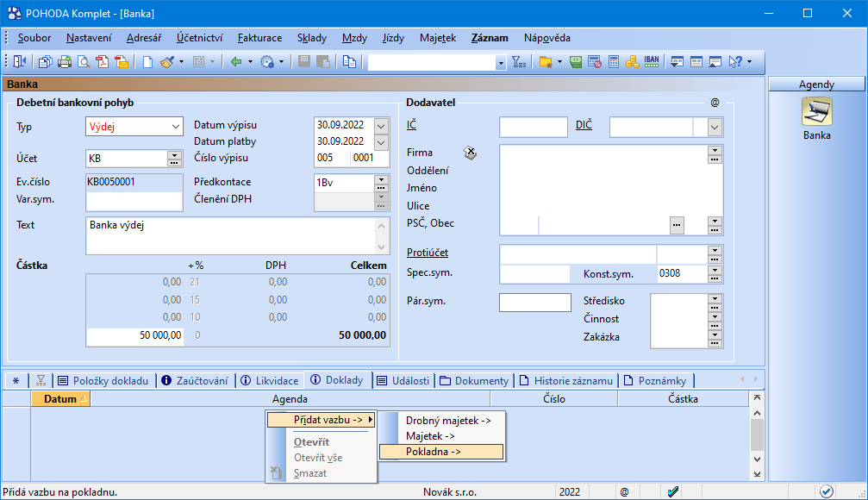Export the document to PDF
Image resolution: width=868 pixels, height=500 pixels.
pos(102,62)
